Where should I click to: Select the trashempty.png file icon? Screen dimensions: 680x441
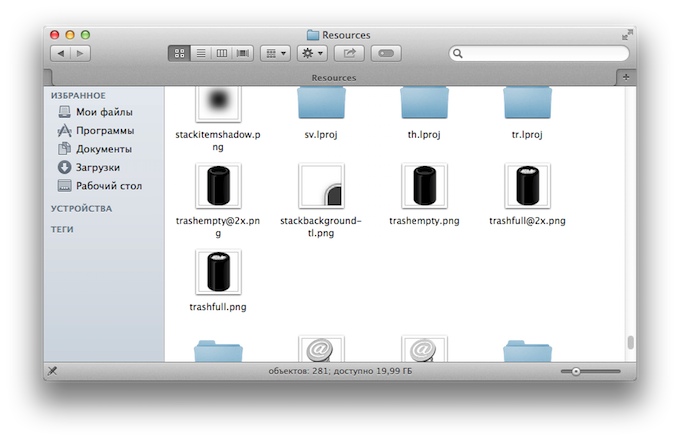click(424, 187)
